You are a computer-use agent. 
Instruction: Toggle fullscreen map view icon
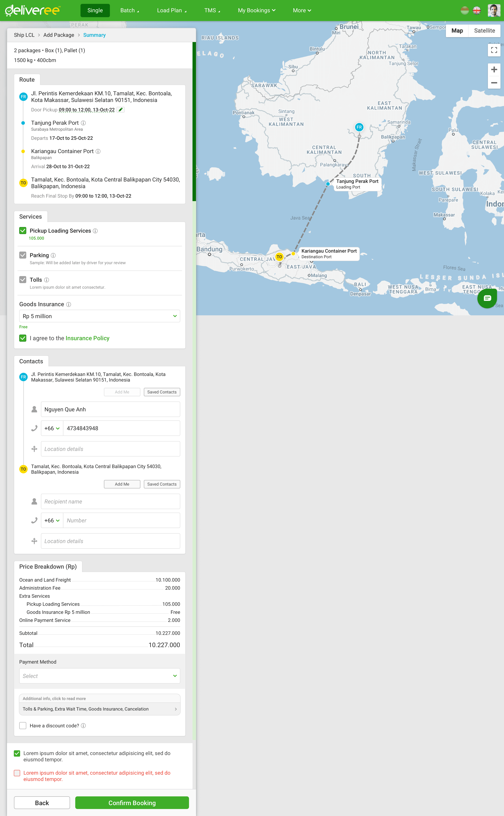(x=494, y=50)
